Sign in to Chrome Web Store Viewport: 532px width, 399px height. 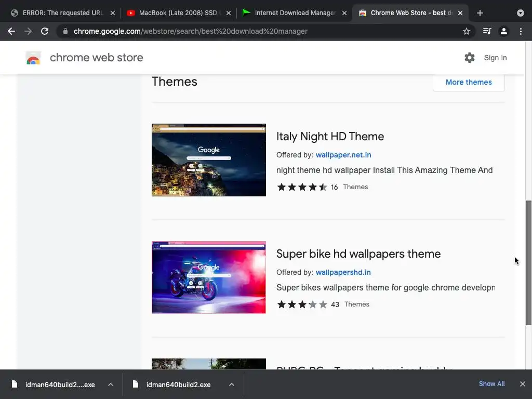pyautogui.click(x=495, y=58)
